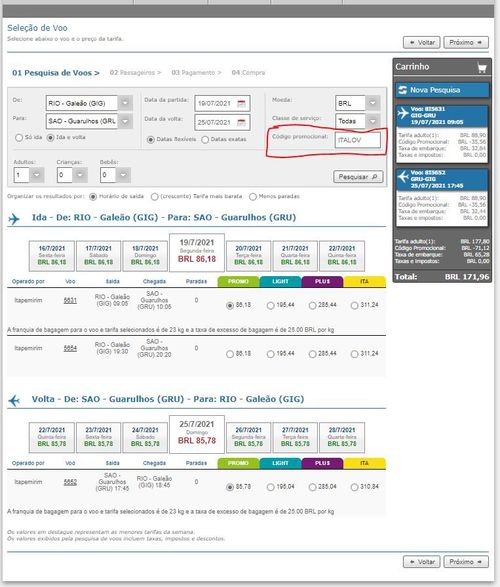Select PLUS fare 285,44 for 19:30 flight
Viewport: 500px width, 587px height.
[x=312, y=354]
